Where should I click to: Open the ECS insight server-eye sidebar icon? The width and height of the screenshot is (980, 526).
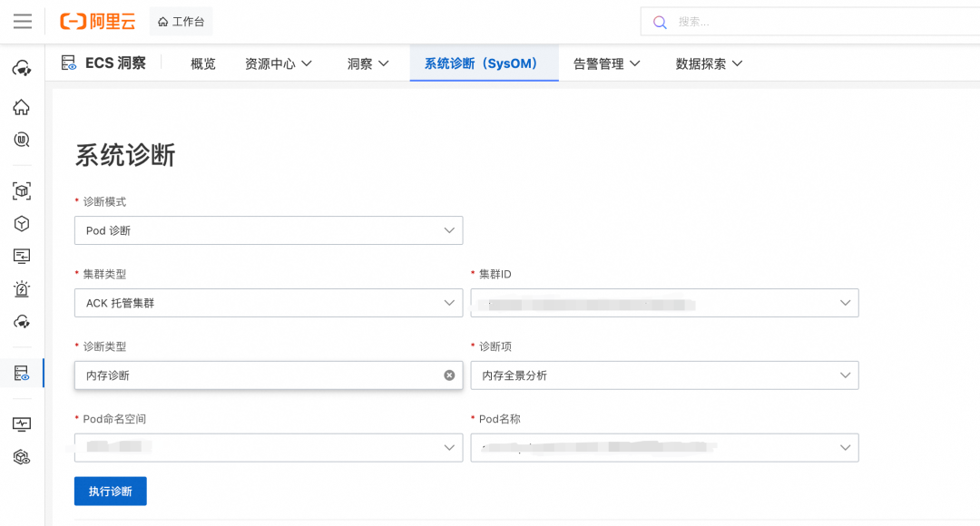pyautogui.click(x=22, y=374)
